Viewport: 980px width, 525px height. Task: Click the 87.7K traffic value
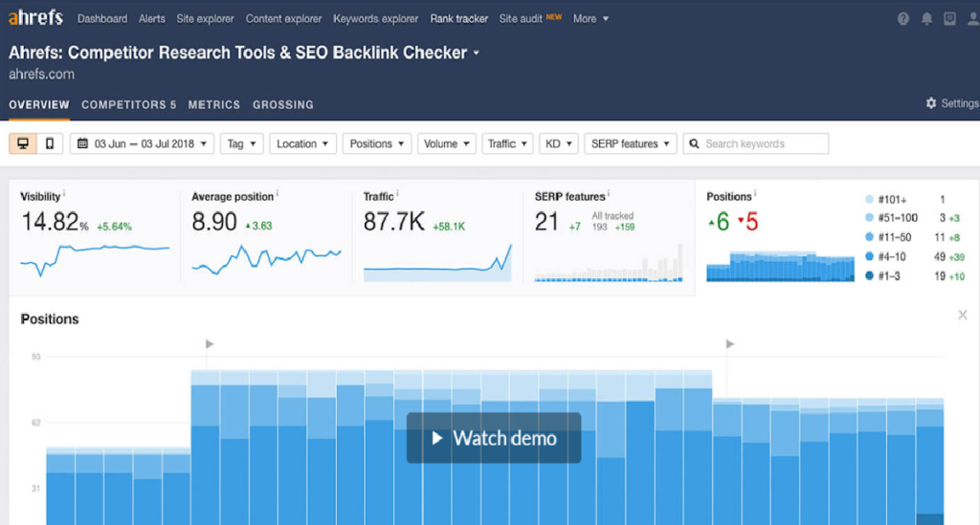[393, 222]
